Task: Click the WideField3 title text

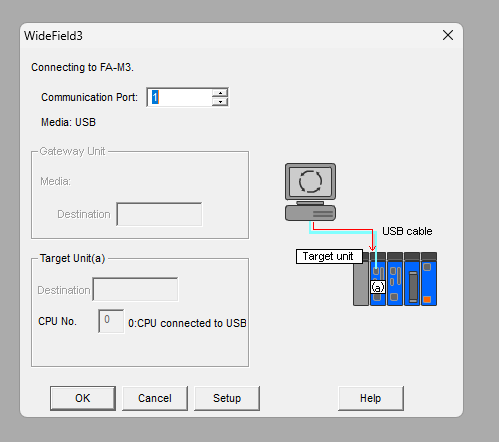Action: click(x=53, y=36)
